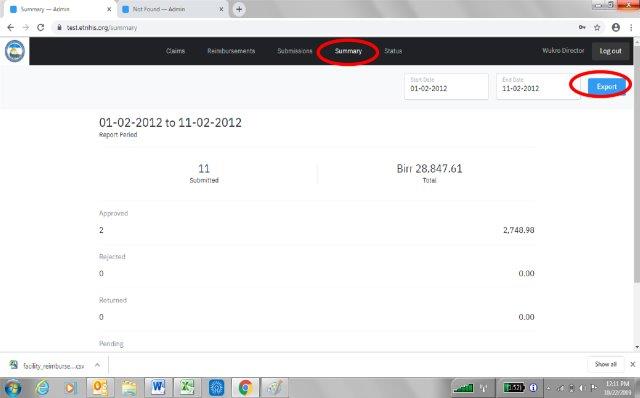Viewport: 640px width, 398px height.
Task: Open Chrome three-dot menu
Action: coord(631,27)
